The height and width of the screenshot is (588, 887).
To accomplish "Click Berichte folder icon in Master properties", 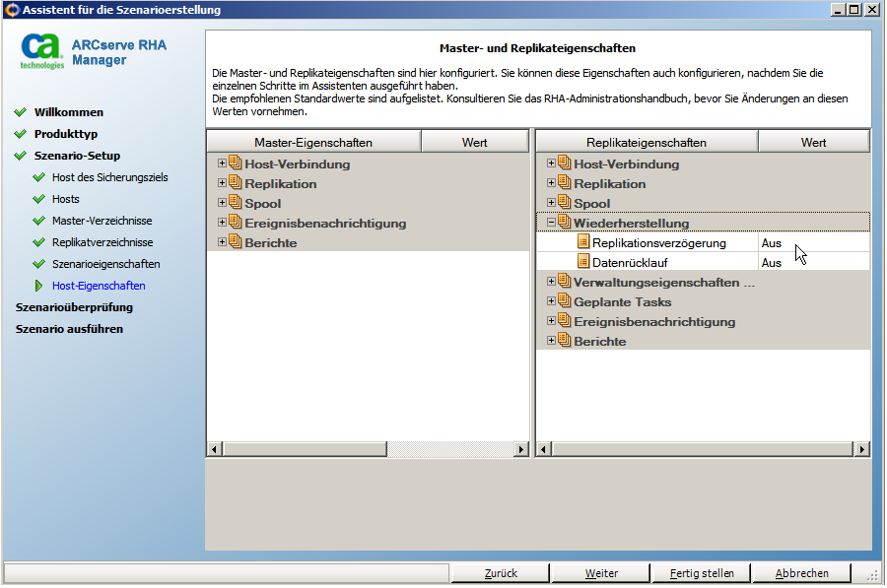I will click(236, 242).
